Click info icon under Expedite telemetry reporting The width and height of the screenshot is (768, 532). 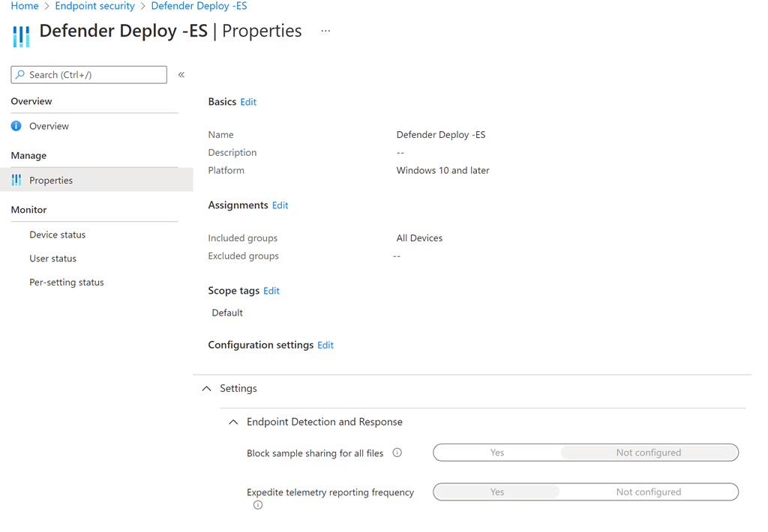tap(258, 505)
